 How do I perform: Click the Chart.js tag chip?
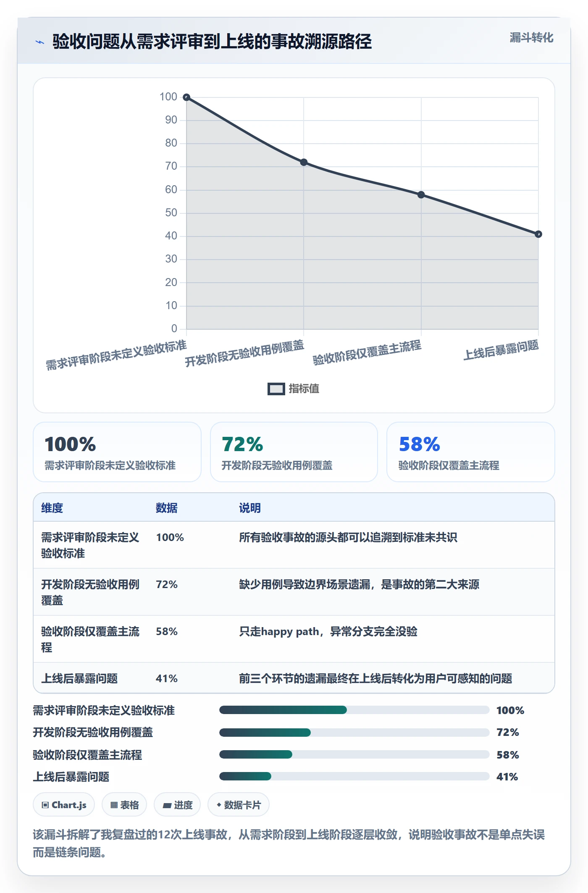coord(64,805)
